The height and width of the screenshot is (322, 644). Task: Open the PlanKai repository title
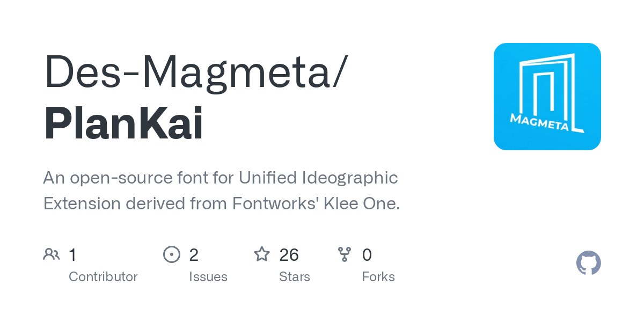[x=123, y=125]
